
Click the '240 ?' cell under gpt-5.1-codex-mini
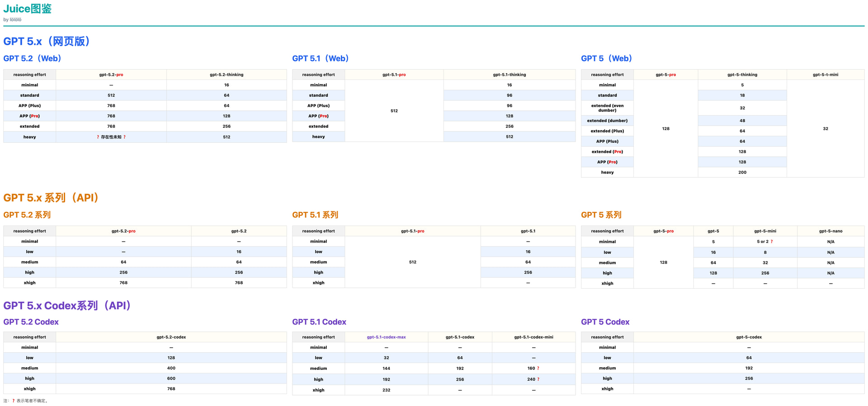[x=533, y=379]
